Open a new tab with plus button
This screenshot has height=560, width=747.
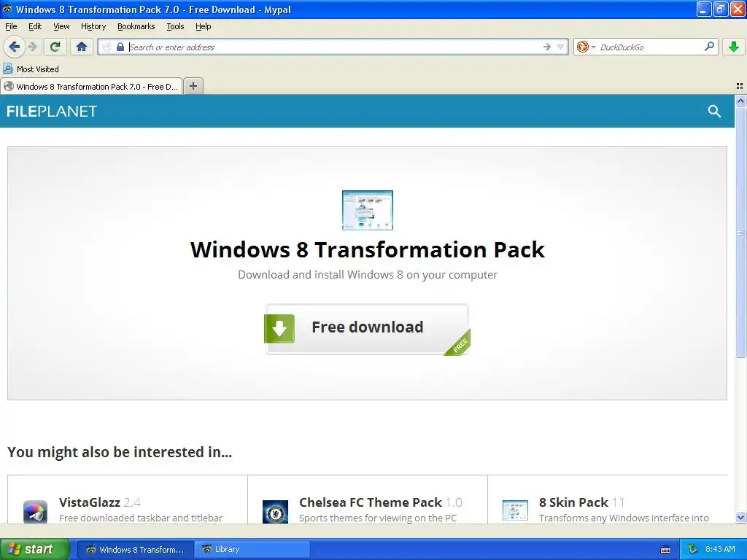(x=193, y=86)
